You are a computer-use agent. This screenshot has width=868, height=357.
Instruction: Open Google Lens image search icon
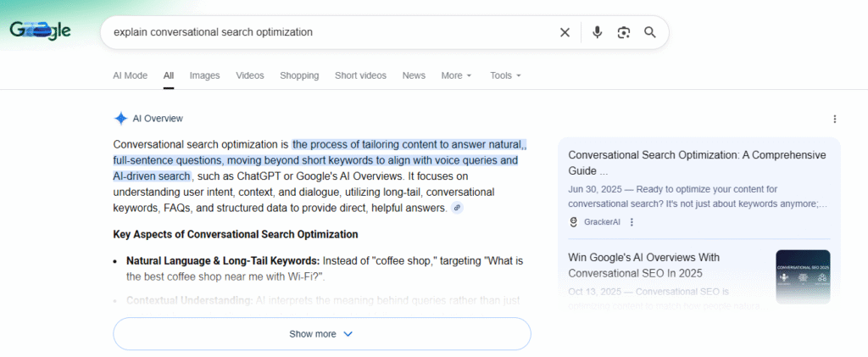click(x=624, y=32)
